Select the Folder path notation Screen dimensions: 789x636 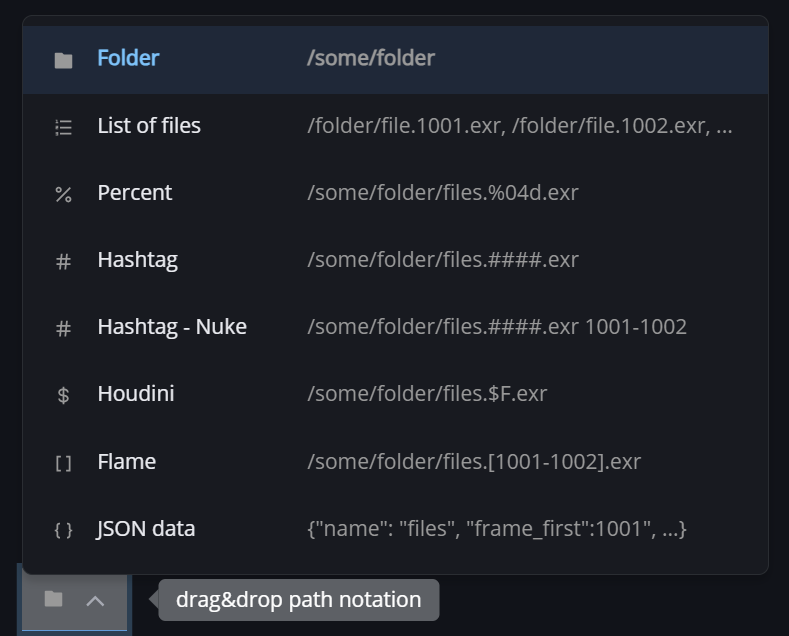tap(128, 58)
